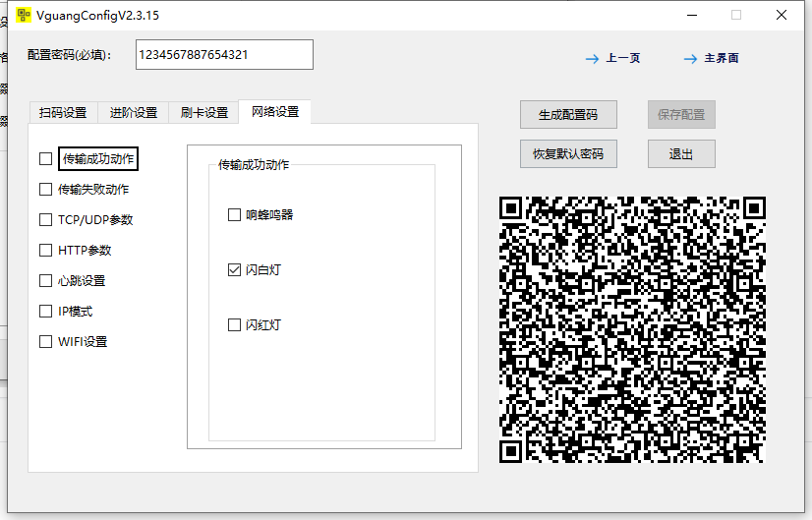812x520 pixels.
Task: Switch to the 进阶设置 tab
Action: click(x=134, y=112)
